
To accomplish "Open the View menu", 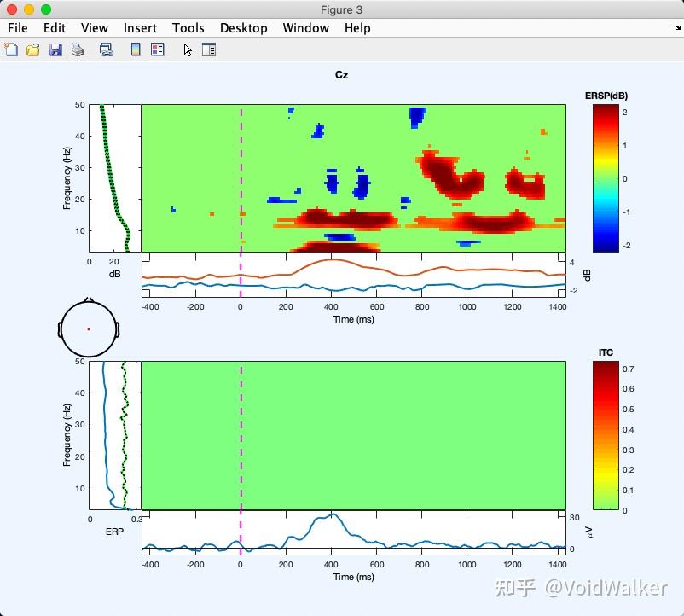I will click(x=94, y=28).
